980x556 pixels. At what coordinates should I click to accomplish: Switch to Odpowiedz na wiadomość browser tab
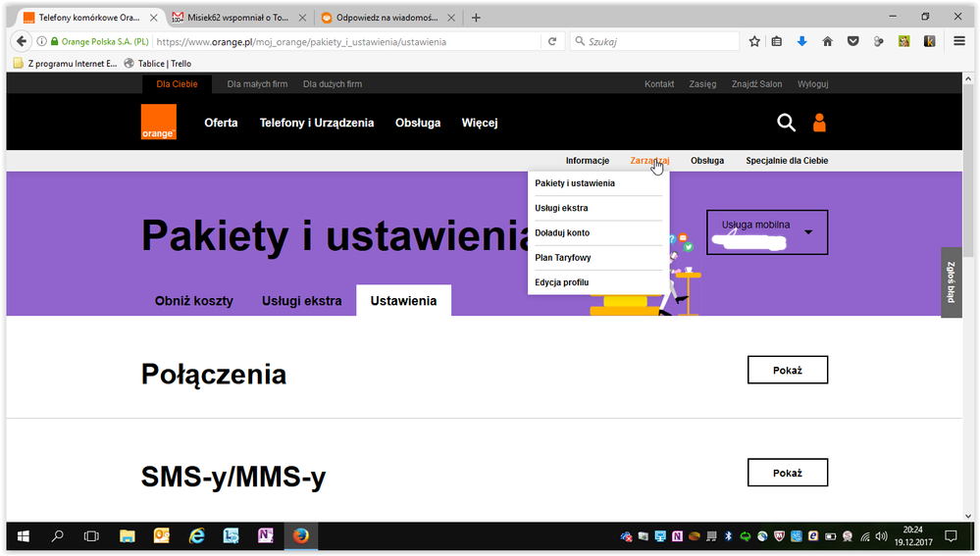coord(387,18)
